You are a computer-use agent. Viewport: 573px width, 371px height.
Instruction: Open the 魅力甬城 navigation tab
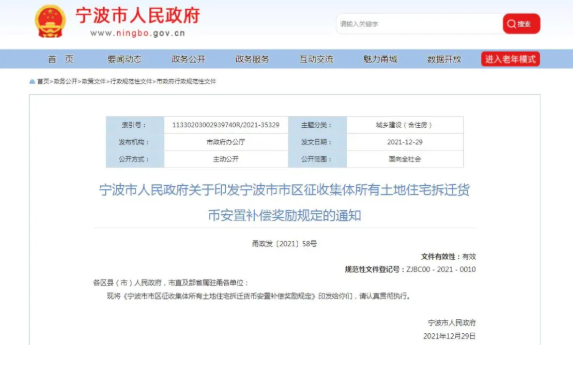pyautogui.click(x=380, y=59)
